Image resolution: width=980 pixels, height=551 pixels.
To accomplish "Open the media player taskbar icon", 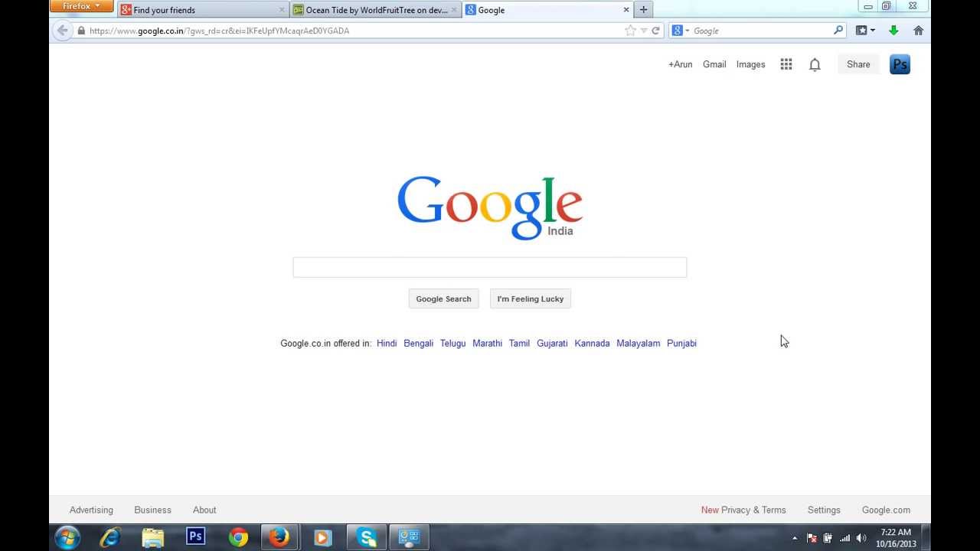I will point(322,537).
